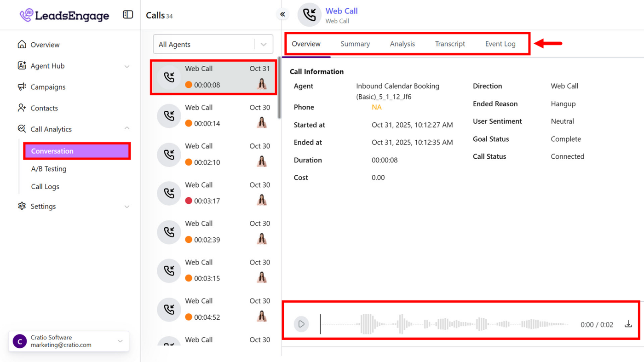The height and width of the screenshot is (362, 644).
Task: Go to Call Logs
Action: point(45,186)
